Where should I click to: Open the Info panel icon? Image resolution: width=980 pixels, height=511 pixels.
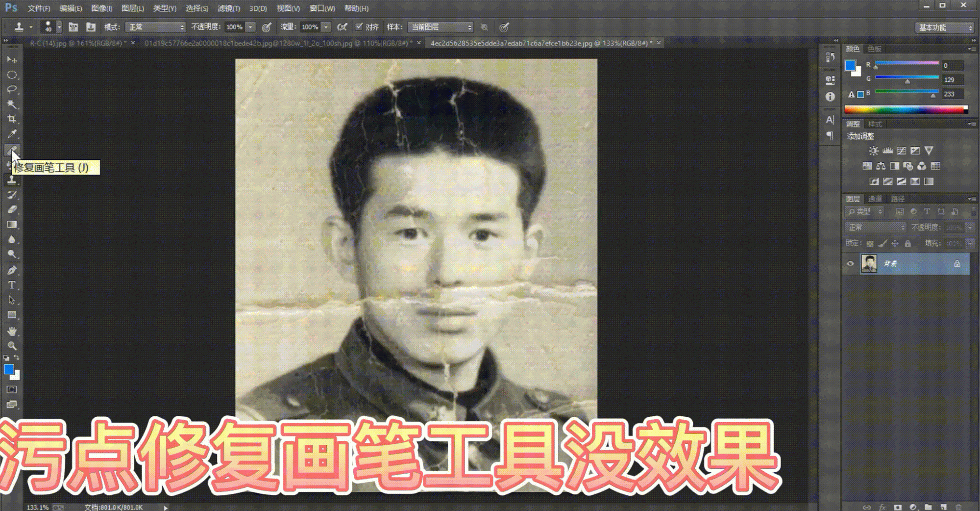pyautogui.click(x=830, y=97)
